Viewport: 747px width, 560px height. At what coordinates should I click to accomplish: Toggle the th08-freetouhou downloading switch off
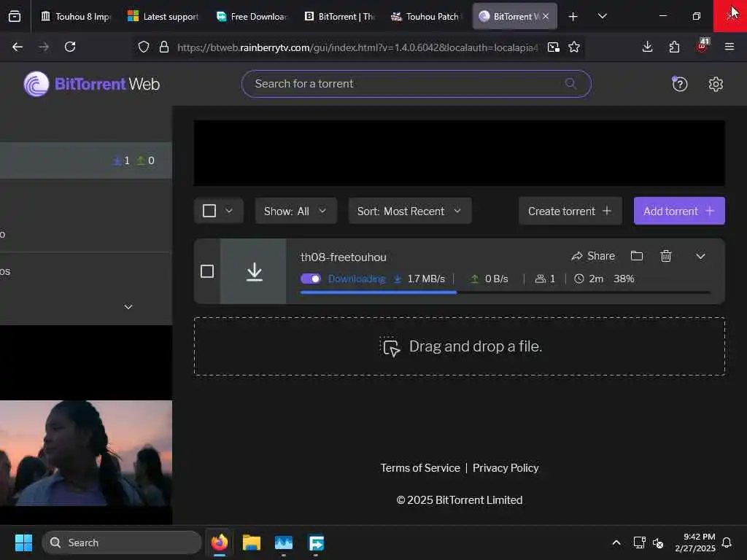tap(311, 279)
